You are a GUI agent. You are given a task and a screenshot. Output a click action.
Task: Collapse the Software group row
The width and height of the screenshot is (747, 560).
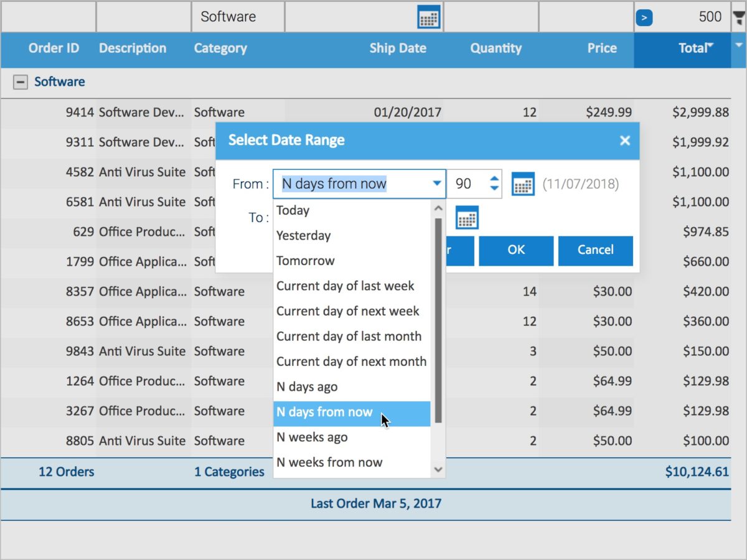[22, 82]
